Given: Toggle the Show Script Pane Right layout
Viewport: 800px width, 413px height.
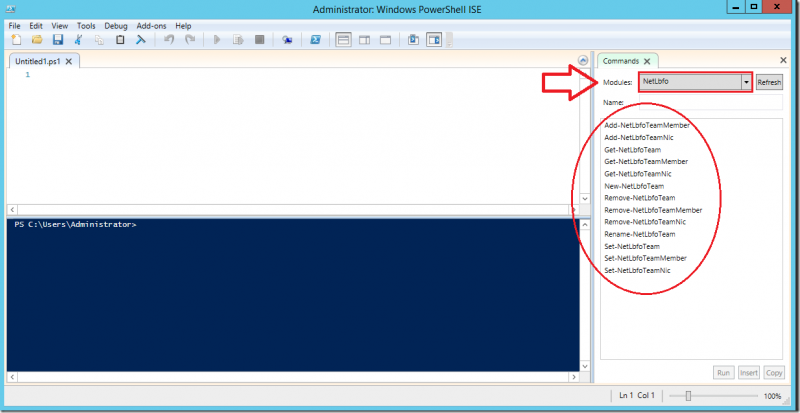Looking at the screenshot, I should pos(364,39).
